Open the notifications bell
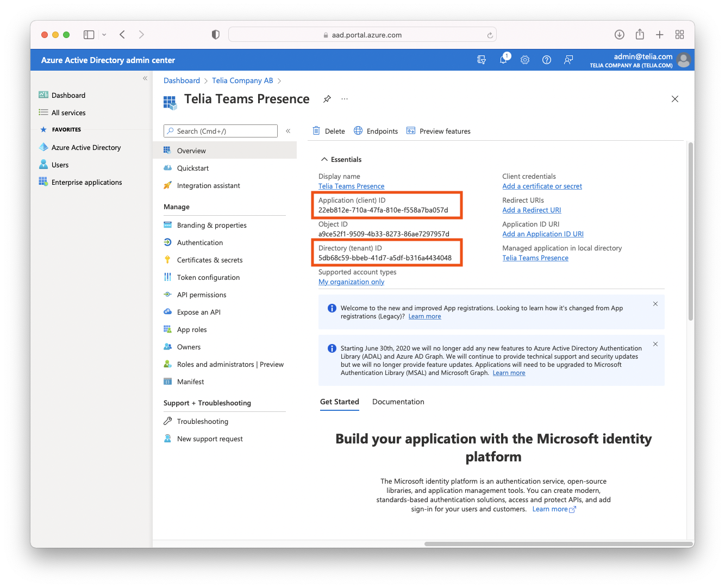 tap(504, 59)
